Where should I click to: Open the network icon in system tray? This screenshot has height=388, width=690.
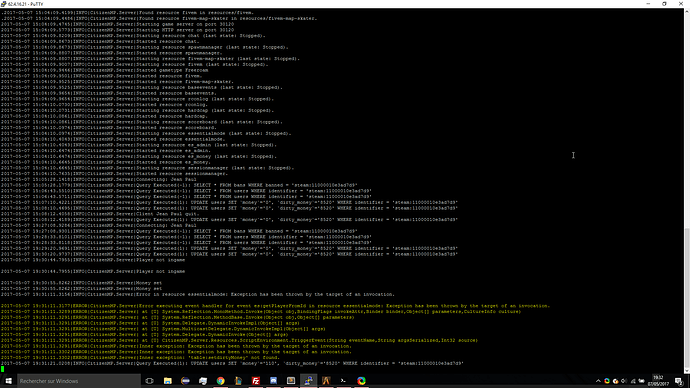point(633,381)
